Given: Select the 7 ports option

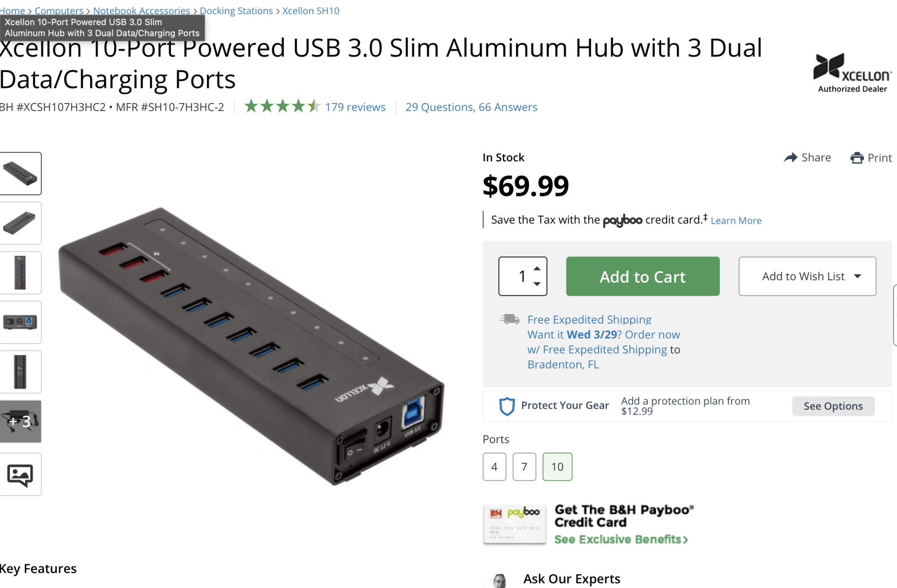Looking at the screenshot, I should coord(524,467).
